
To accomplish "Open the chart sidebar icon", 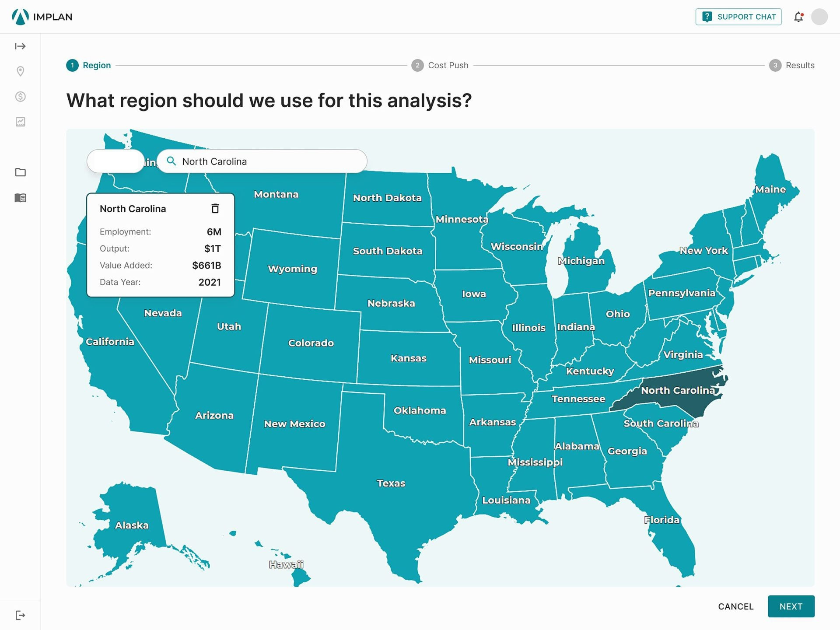I will 20,122.
